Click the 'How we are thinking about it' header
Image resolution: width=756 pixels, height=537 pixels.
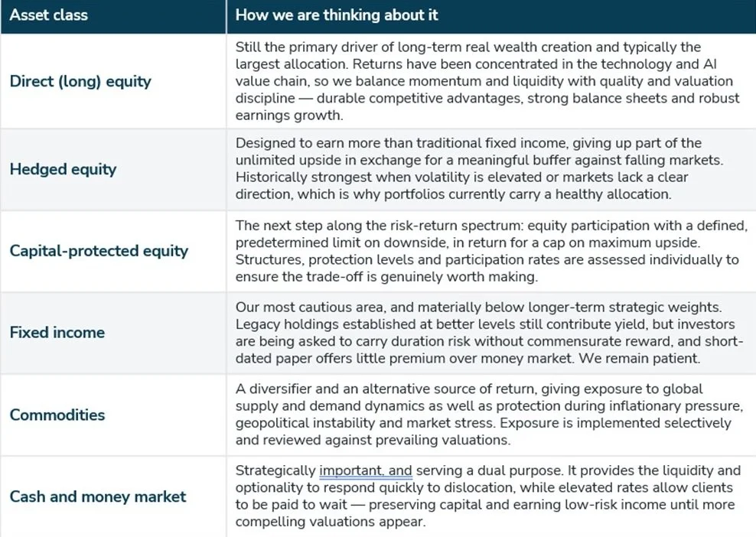click(x=337, y=15)
